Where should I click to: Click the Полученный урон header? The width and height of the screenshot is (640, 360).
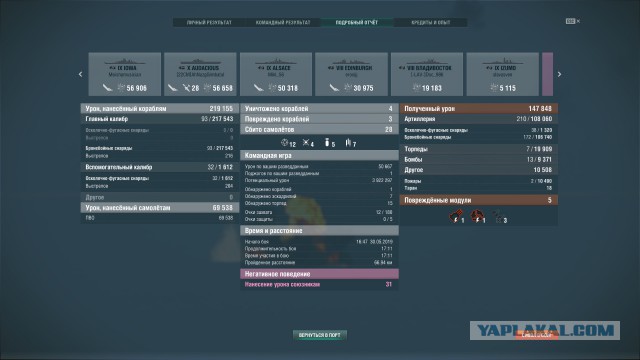coord(478,109)
